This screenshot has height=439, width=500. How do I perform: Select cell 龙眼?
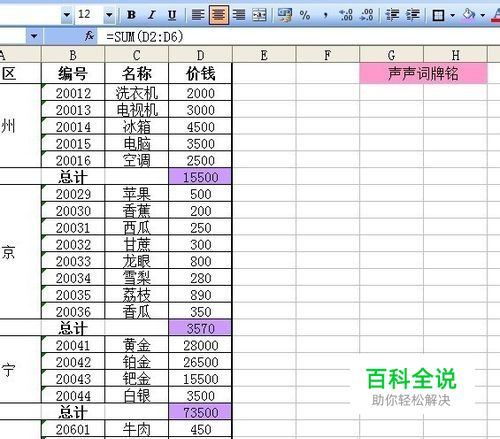coord(137,261)
